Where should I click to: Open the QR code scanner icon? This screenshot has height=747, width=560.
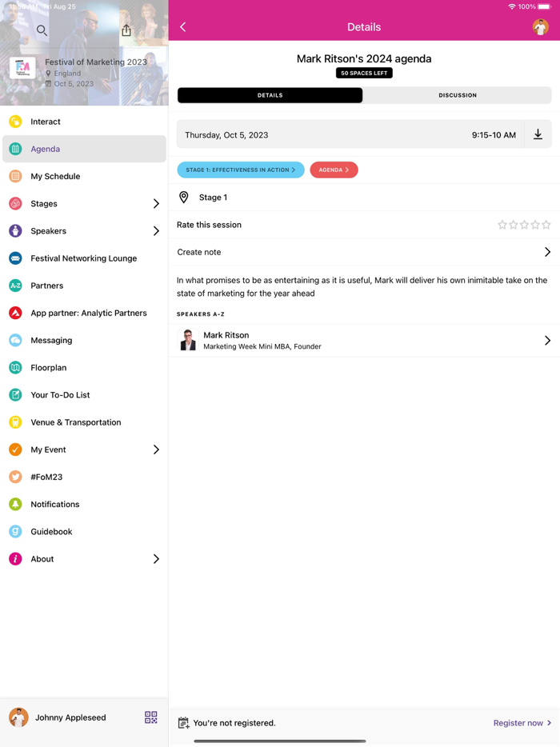pos(151,717)
